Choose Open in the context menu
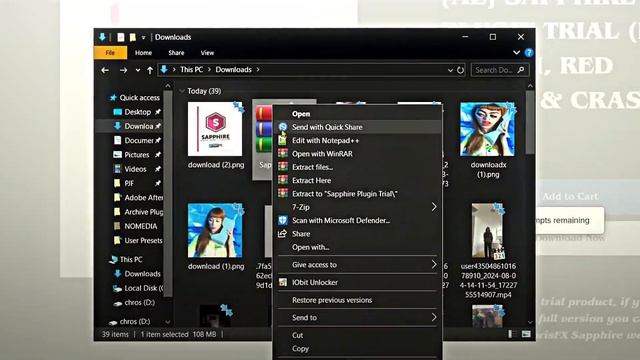 (358, 114)
